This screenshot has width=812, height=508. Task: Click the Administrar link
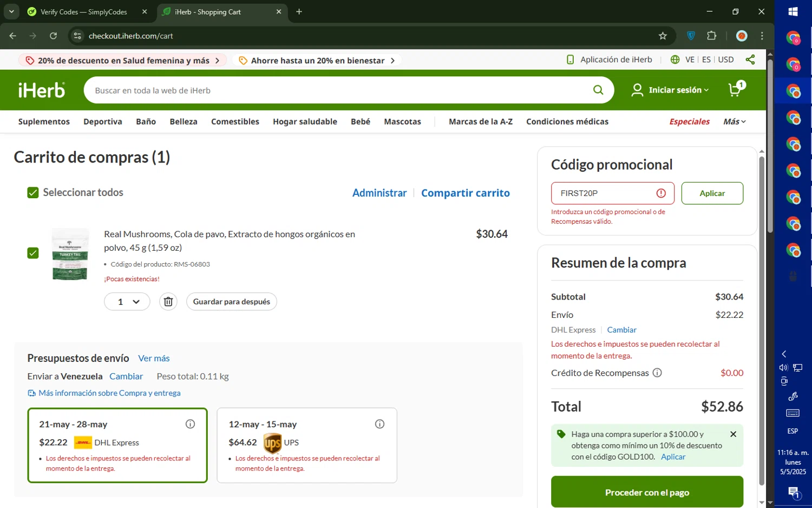[379, 193]
